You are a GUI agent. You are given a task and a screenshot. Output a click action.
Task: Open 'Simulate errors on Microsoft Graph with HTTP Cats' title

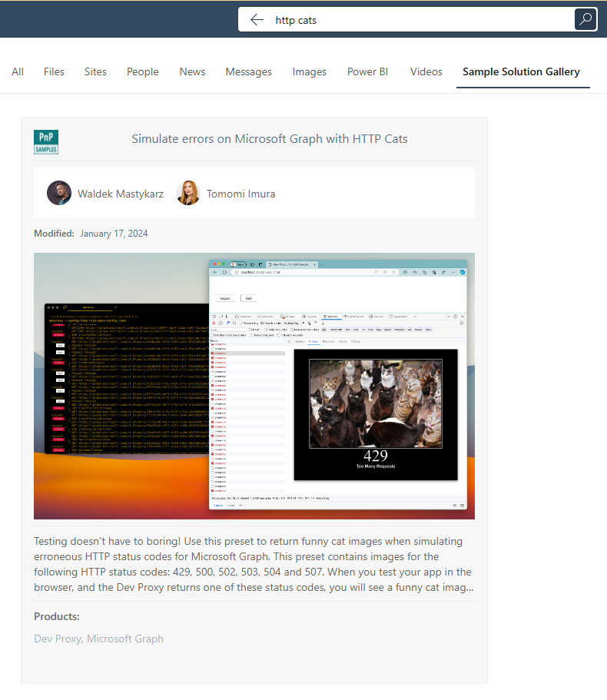[270, 139]
